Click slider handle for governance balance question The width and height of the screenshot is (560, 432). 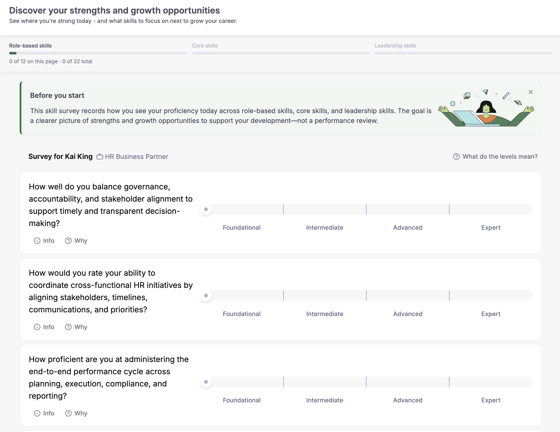(x=206, y=210)
